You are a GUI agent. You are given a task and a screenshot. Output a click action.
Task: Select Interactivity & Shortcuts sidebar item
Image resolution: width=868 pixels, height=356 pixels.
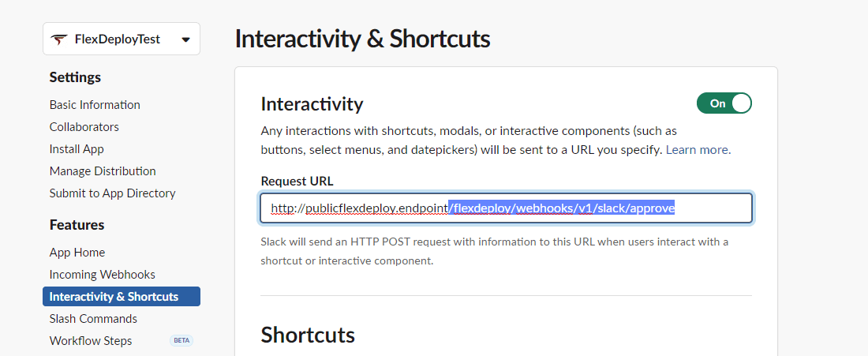122,296
